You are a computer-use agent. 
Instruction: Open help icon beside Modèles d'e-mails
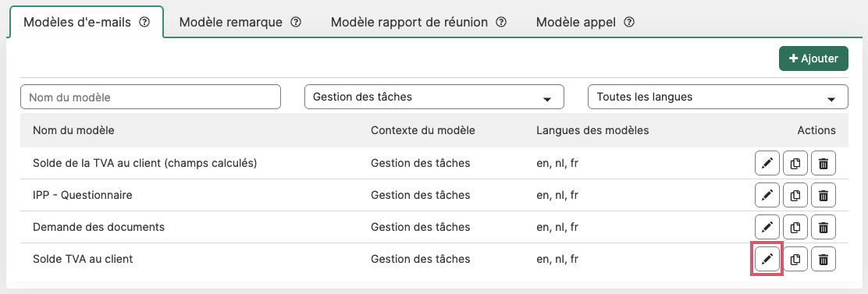tap(144, 22)
